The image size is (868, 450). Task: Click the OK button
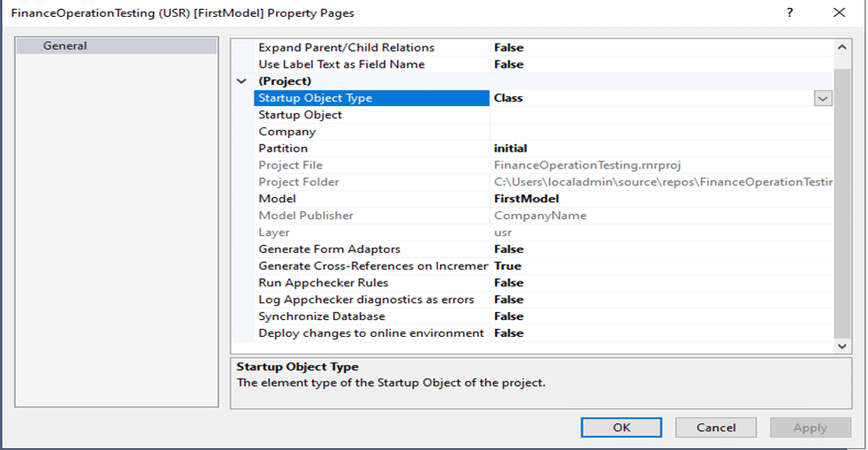[x=621, y=428]
